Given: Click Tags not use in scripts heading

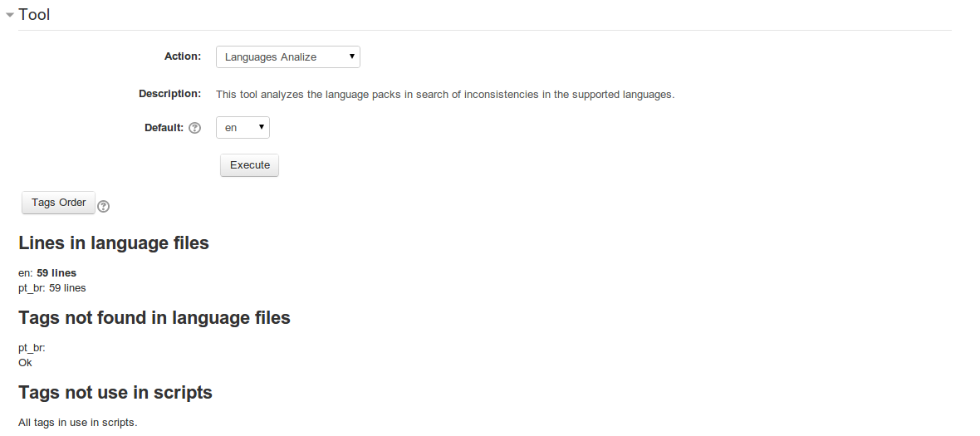Looking at the screenshot, I should pos(115,392).
